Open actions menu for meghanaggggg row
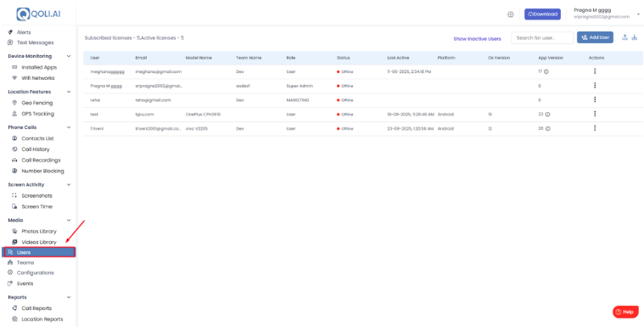The height and width of the screenshot is (327, 644). [595, 71]
